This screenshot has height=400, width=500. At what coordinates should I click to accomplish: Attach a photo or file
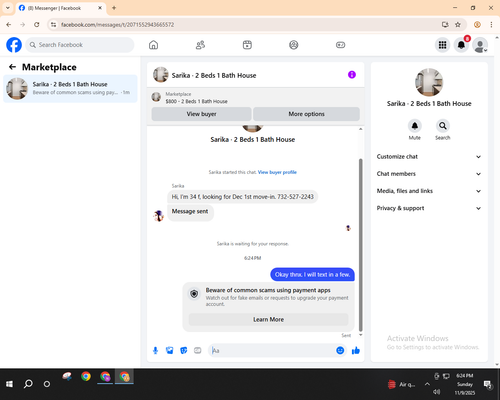(x=170, y=350)
